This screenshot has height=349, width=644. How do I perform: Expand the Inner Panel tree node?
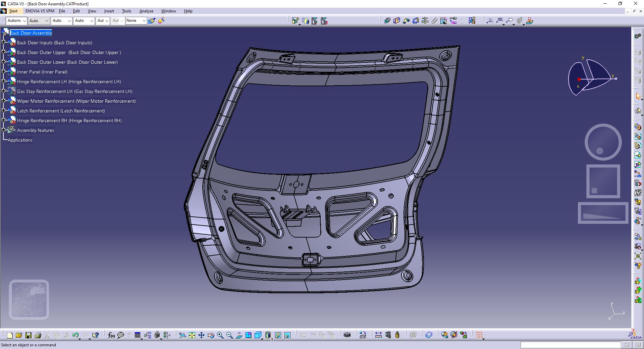click(3, 71)
